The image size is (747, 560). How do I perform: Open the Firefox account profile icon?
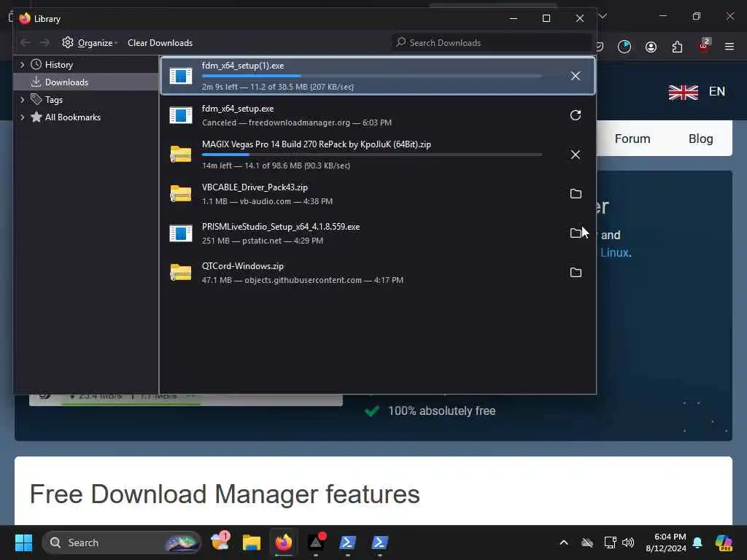[x=651, y=47]
